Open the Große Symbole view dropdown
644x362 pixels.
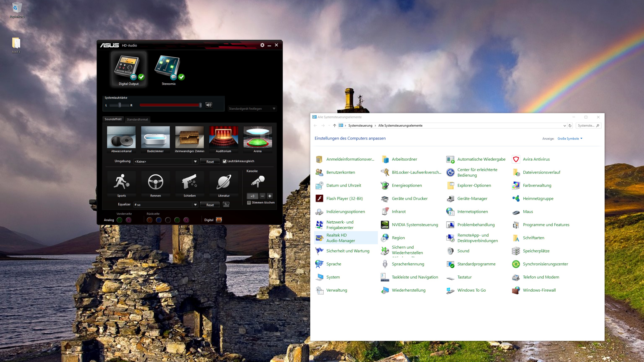(570, 139)
